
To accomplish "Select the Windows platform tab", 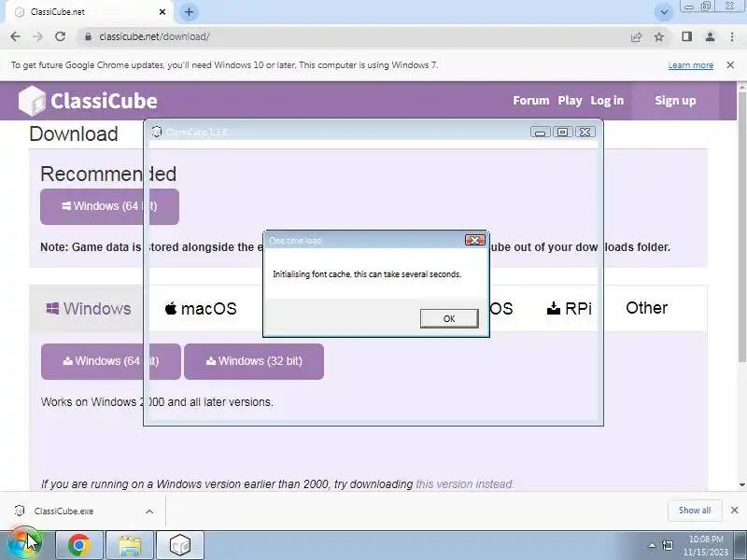I will coord(88,309).
